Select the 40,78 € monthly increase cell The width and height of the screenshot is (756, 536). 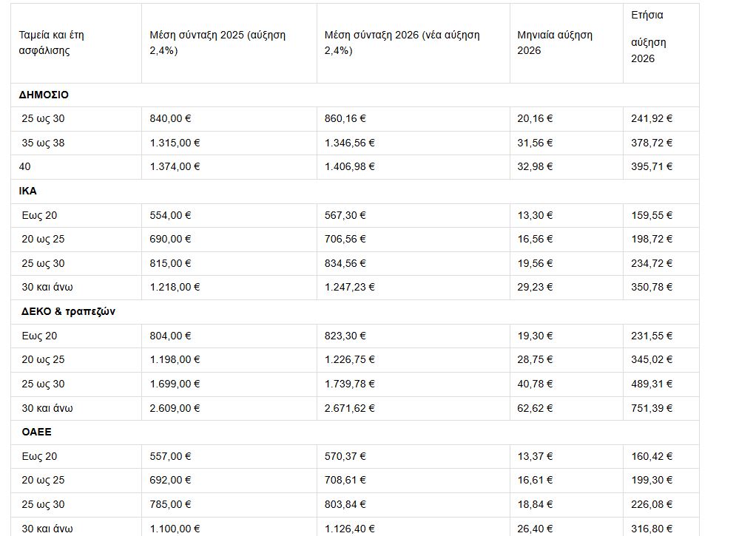[535, 384]
